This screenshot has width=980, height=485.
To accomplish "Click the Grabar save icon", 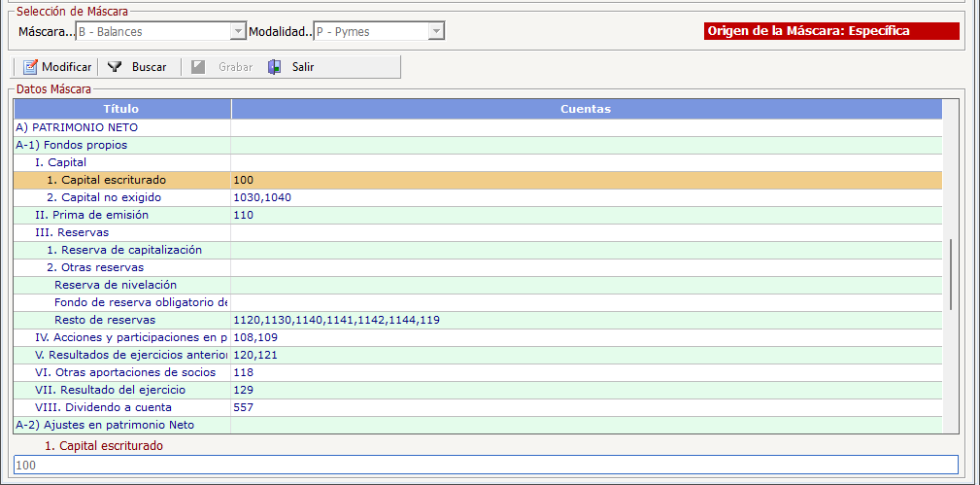I will (x=198, y=67).
